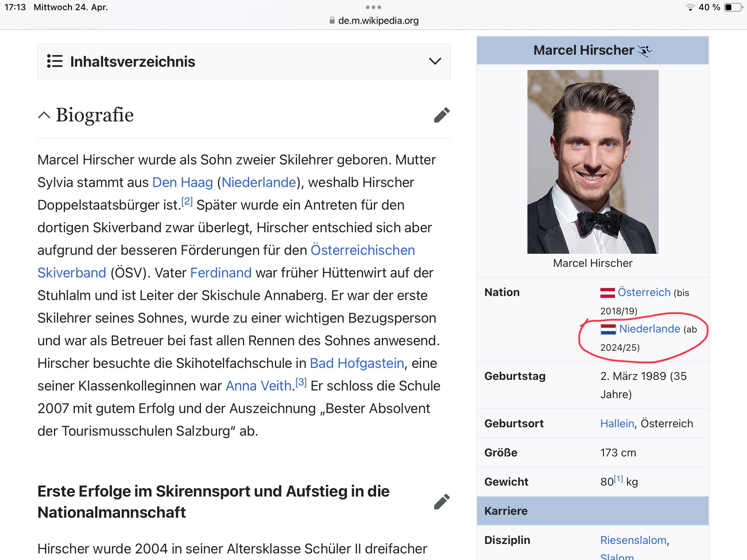Image resolution: width=747 pixels, height=560 pixels.
Task: Tap the lock icon in address bar
Action: coord(332,20)
